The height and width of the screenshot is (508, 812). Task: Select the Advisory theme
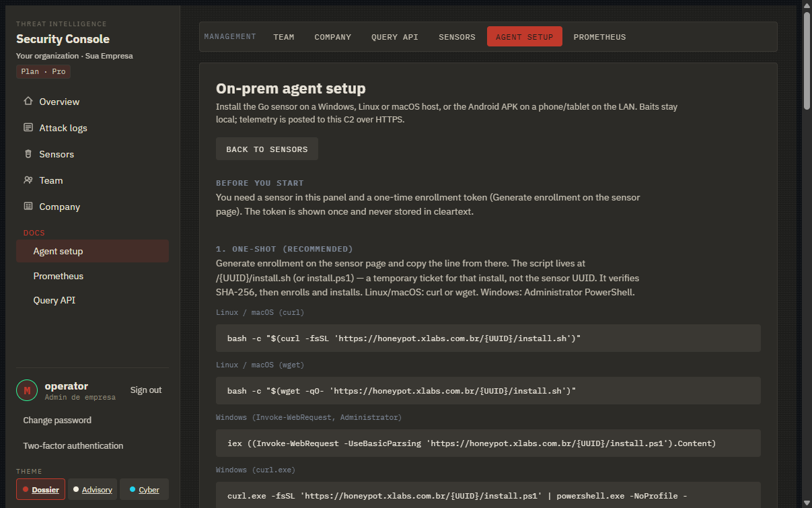[93, 489]
